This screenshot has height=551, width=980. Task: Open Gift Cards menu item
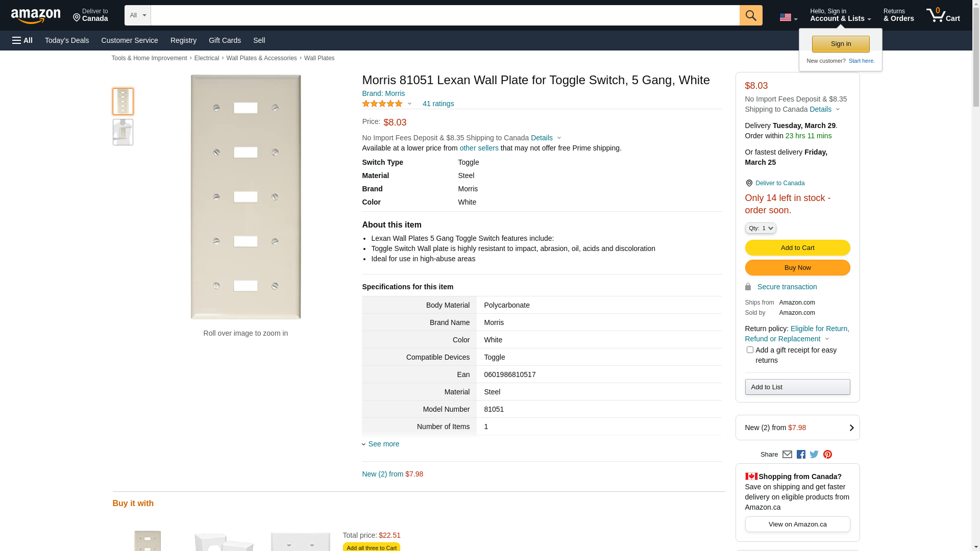click(225, 40)
